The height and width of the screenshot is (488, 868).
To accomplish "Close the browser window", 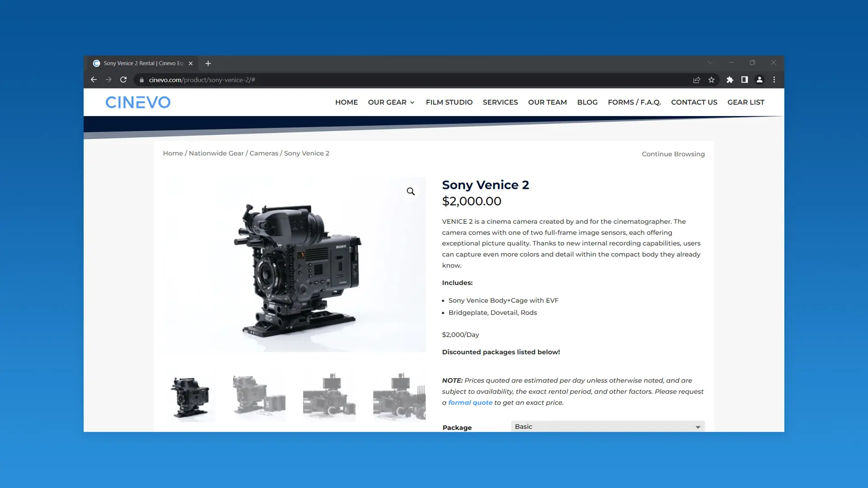I will pyautogui.click(x=774, y=63).
